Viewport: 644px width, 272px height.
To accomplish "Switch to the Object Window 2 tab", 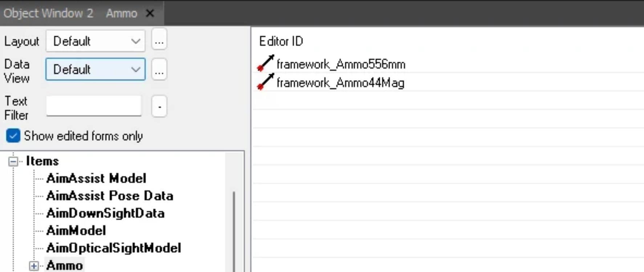I will click(x=48, y=13).
